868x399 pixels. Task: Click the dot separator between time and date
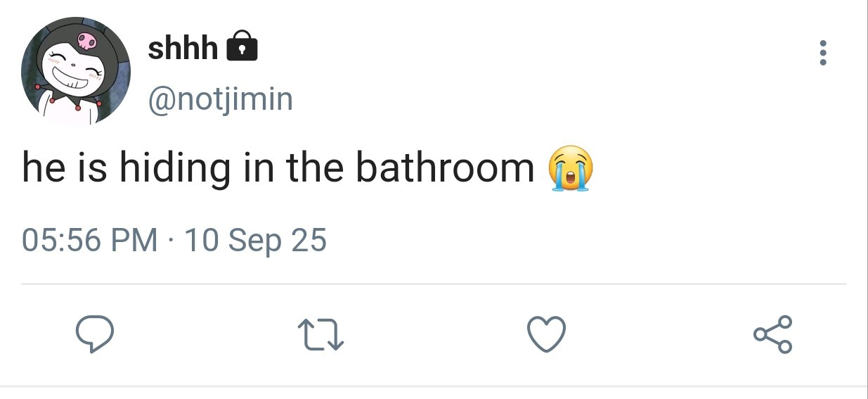(171, 241)
